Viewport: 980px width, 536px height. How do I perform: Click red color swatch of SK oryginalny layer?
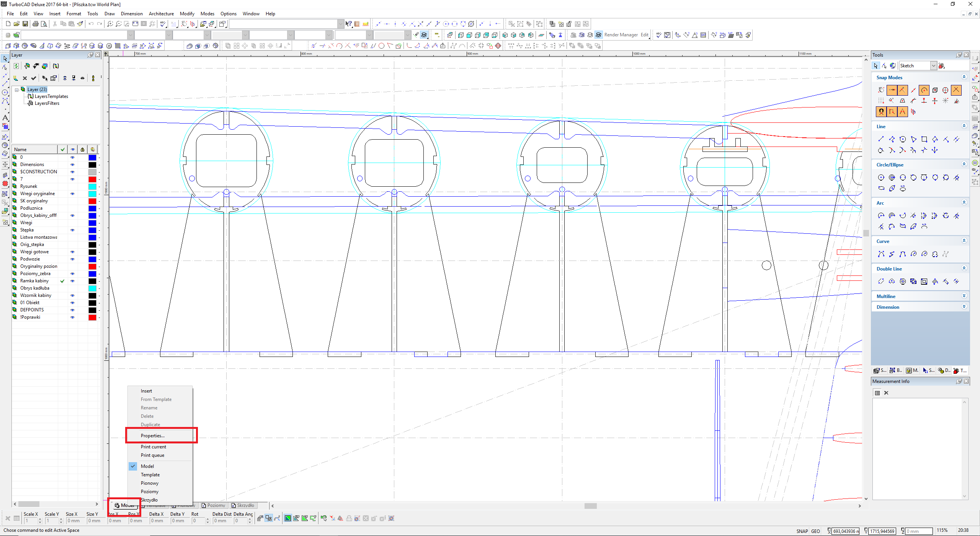[92, 201]
